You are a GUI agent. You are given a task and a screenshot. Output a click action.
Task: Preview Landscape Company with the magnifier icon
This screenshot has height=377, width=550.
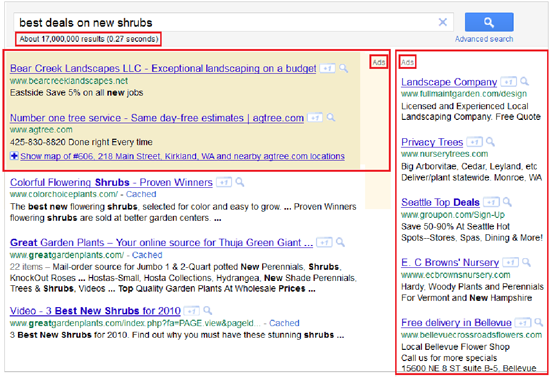(524, 82)
